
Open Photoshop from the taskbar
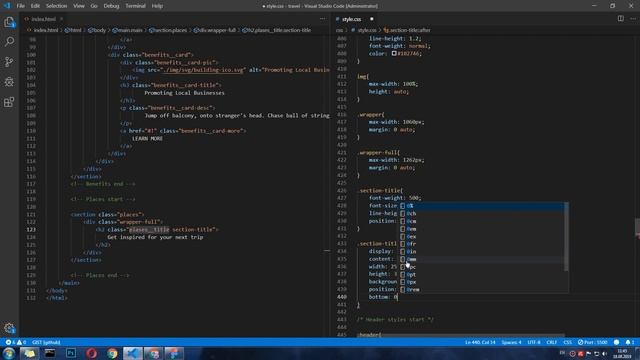(71, 353)
